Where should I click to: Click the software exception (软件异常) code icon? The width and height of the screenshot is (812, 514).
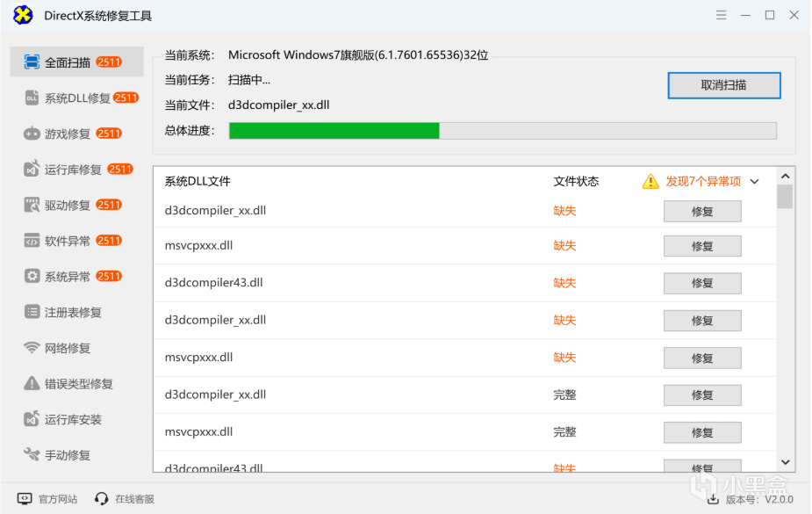pos(32,241)
